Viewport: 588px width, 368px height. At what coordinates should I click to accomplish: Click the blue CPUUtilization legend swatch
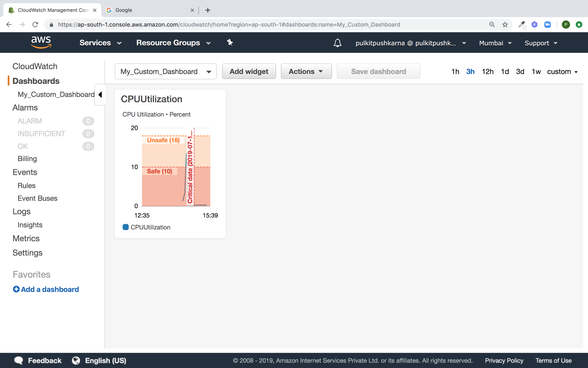pyautogui.click(x=125, y=227)
